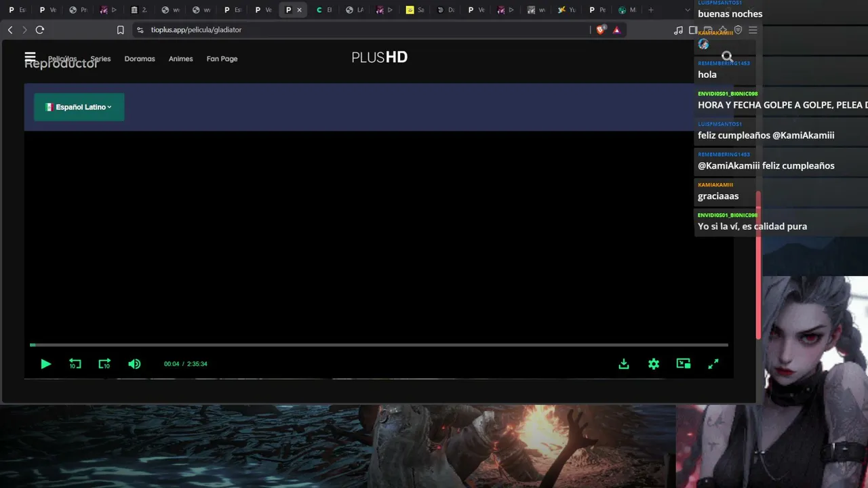
Task: Switch to the 'M' tab with green globe
Action: [628, 10]
